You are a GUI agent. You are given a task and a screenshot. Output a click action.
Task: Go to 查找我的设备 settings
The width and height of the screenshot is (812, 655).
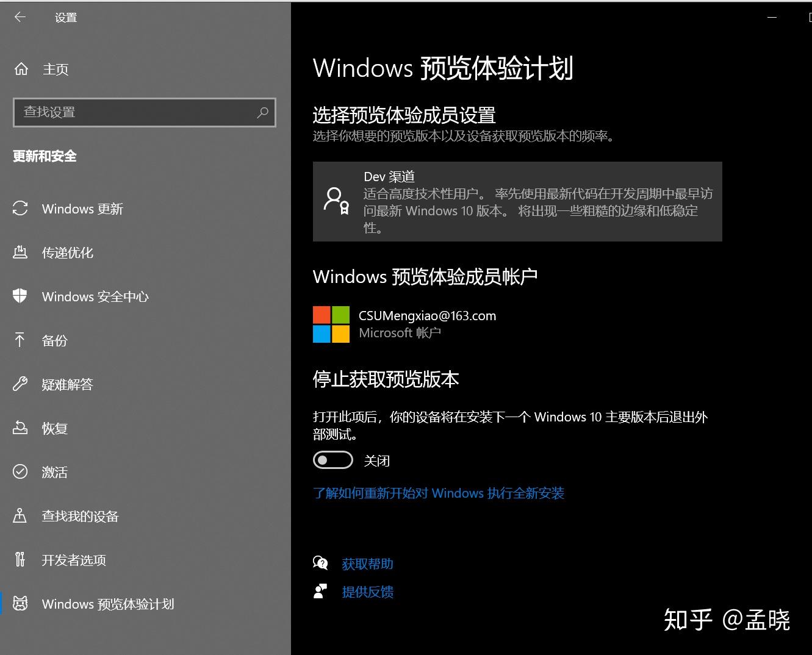[x=80, y=516]
